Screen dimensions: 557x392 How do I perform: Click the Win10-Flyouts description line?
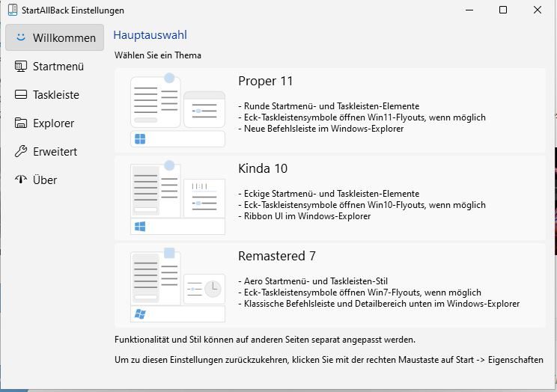tap(362, 205)
